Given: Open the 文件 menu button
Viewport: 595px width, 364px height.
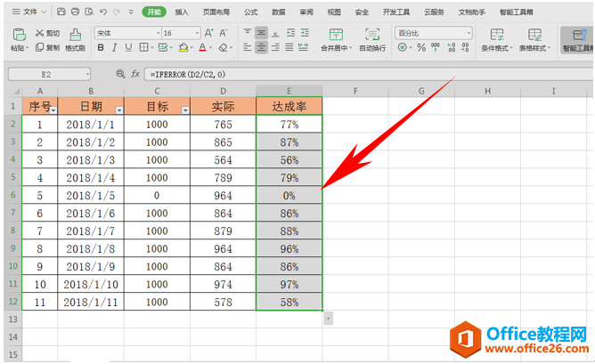Looking at the screenshot, I should 29,12.
